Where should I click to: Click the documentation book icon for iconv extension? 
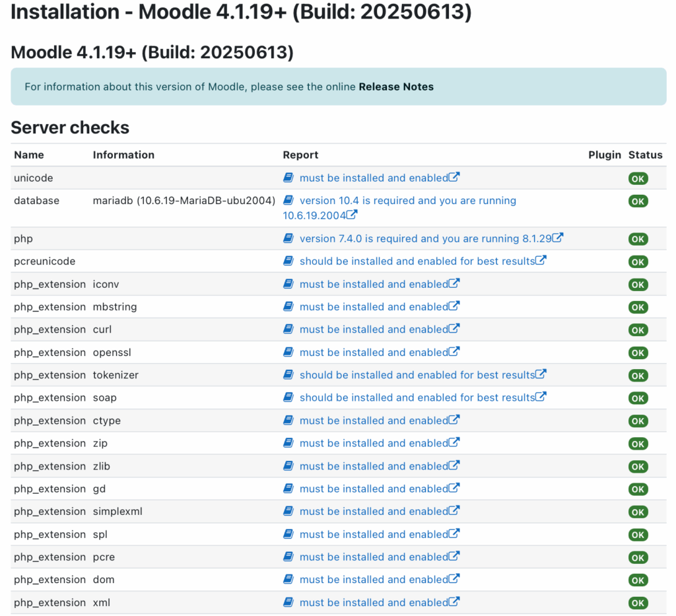(x=288, y=284)
